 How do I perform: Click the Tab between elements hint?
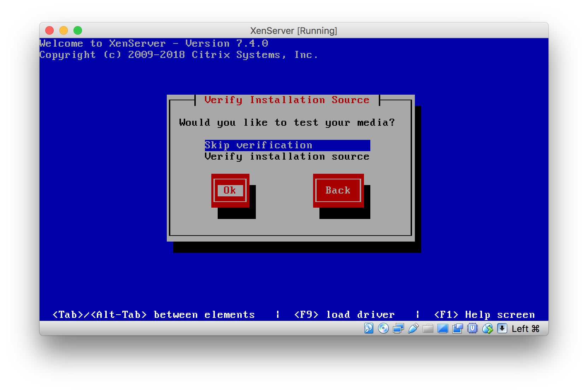(x=154, y=315)
